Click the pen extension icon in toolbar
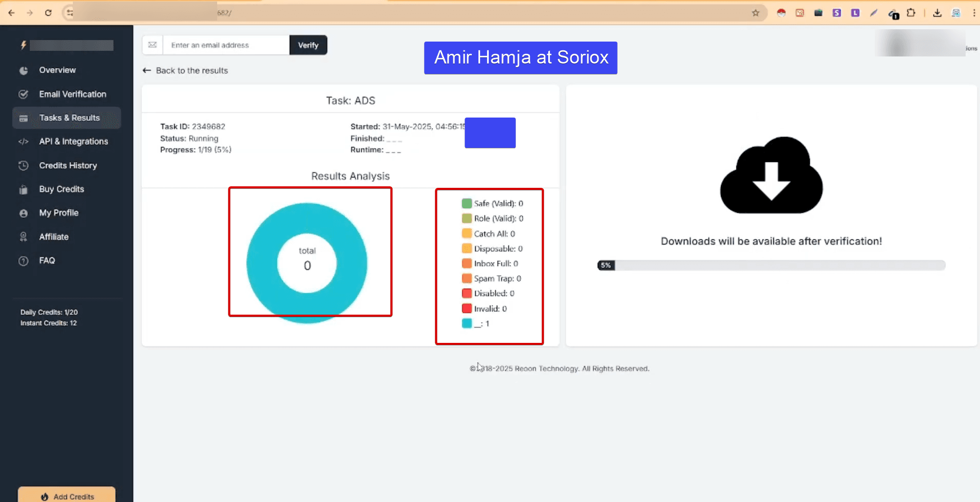The image size is (980, 502). [874, 13]
